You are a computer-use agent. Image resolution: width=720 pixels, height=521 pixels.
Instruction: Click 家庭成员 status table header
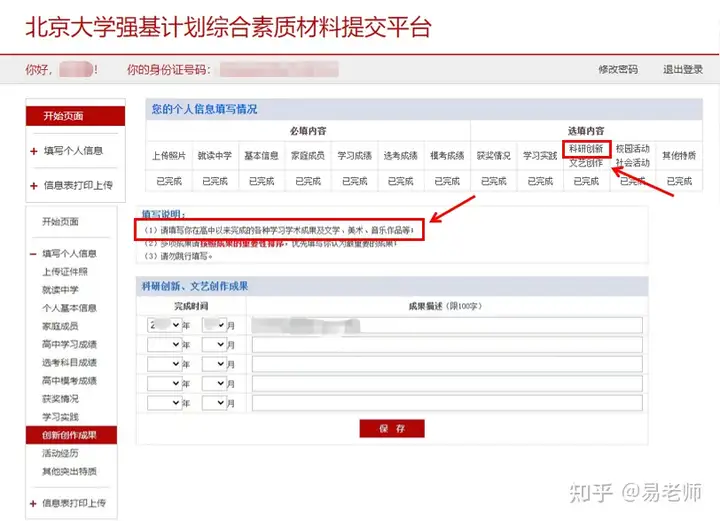pos(308,156)
